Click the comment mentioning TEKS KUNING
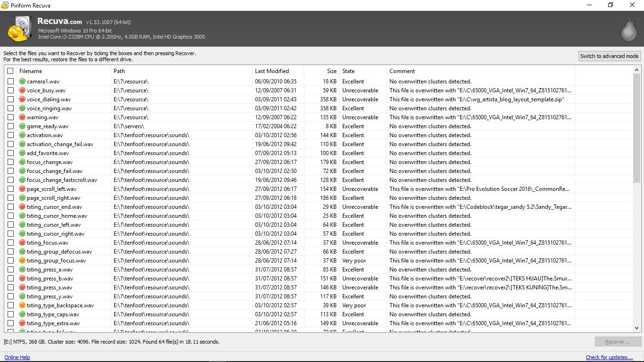The height and width of the screenshot is (362, 644). pos(480,288)
